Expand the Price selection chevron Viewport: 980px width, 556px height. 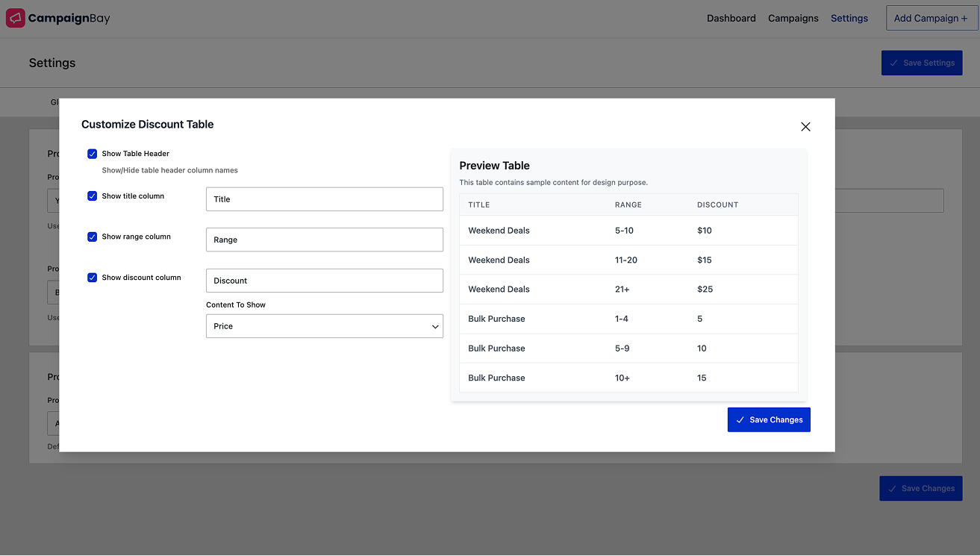(x=435, y=326)
